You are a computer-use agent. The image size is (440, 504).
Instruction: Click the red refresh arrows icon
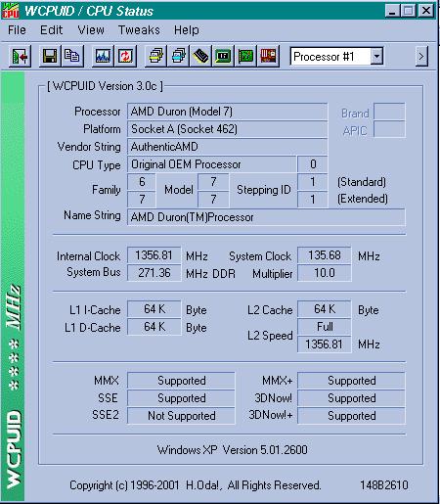pos(125,57)
